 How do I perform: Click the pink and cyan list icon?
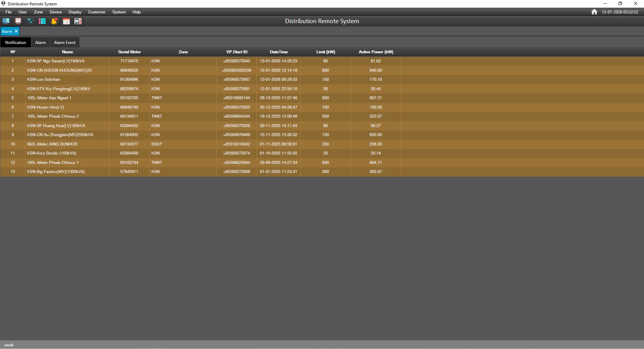[42, 21]
